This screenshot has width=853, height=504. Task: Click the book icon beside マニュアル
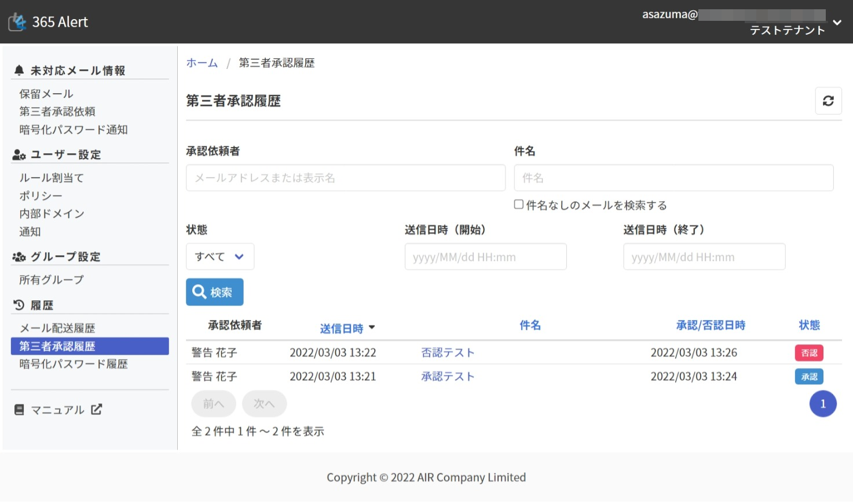(x=19, y=410)
